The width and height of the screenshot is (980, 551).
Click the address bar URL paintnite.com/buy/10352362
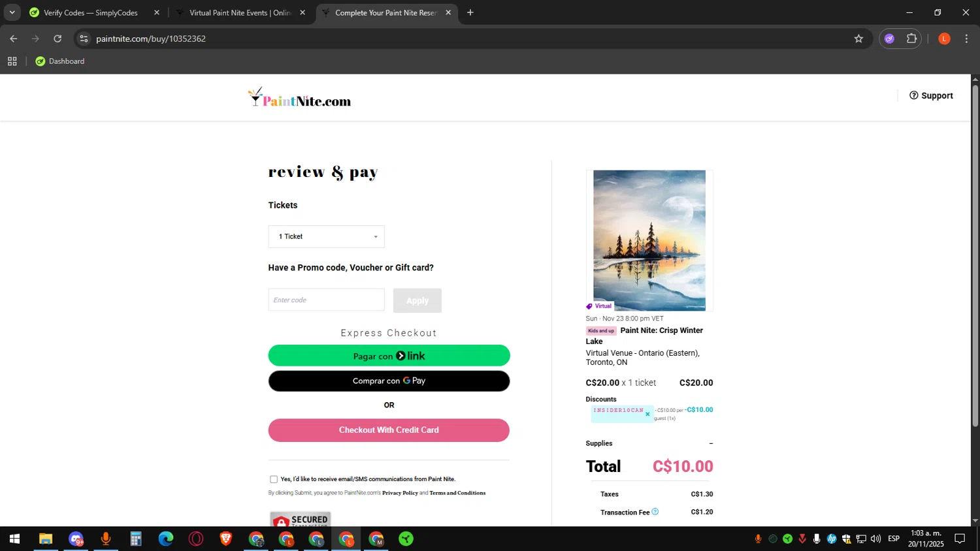coord(151,39)
